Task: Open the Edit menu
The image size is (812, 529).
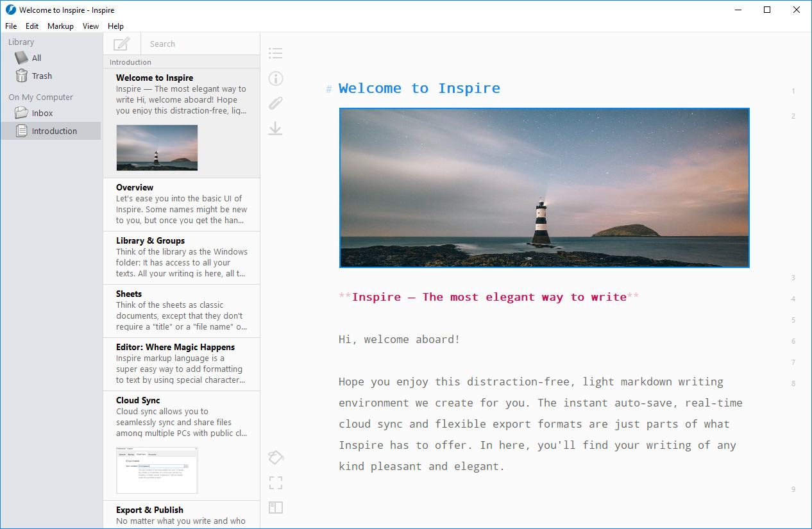Action: pos(32,26)
